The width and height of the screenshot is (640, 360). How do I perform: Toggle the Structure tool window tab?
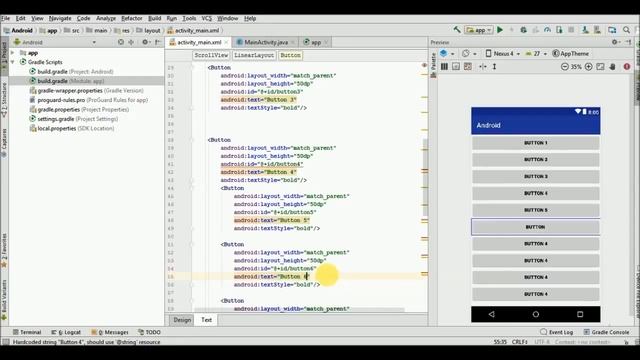point(4,100)
